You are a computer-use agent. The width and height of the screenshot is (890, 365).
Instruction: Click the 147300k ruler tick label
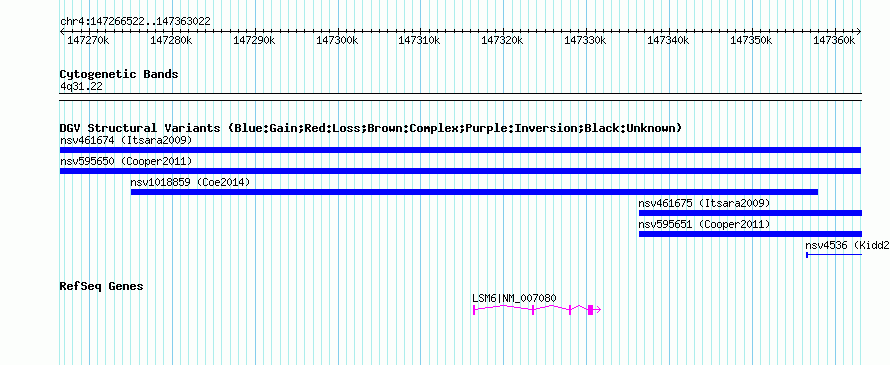tap(337, 41)
